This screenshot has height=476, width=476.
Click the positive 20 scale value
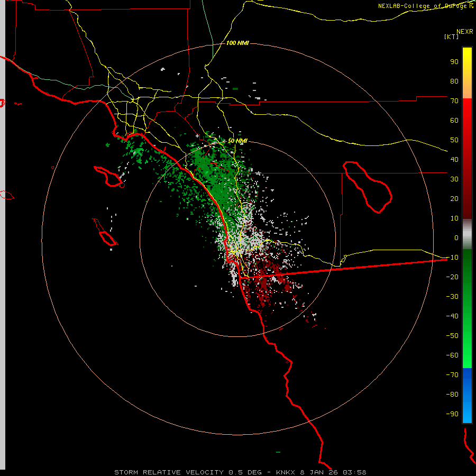(454, 199)
